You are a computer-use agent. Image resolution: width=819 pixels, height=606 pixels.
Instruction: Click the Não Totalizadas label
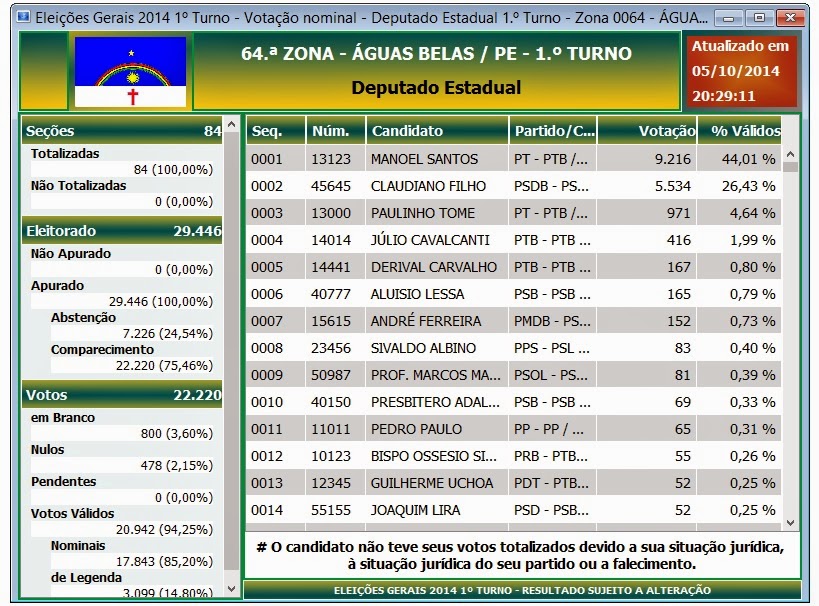pyautogui.click(x=78, y=185)
